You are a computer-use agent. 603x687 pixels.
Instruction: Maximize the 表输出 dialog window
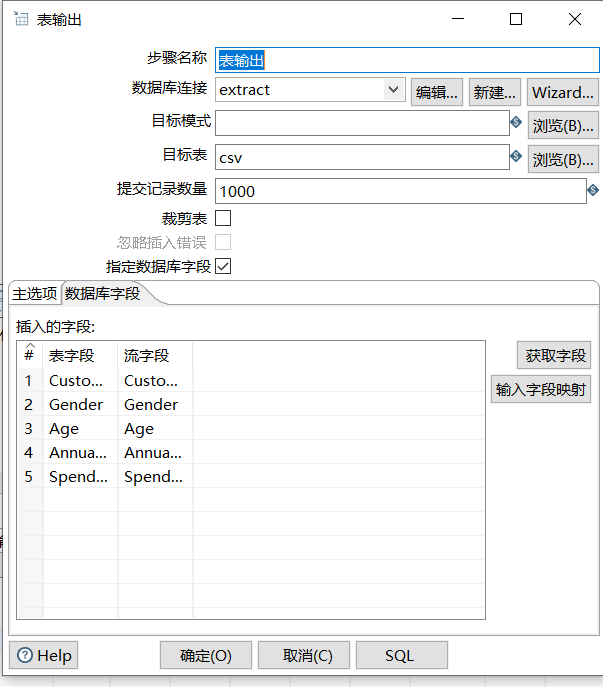pyautogui.click(x=516, y=19)
